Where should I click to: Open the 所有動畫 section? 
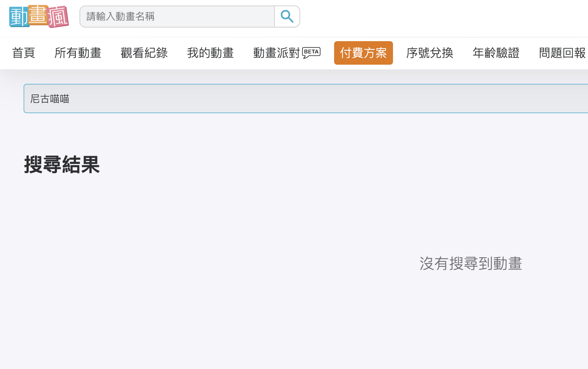78,53
